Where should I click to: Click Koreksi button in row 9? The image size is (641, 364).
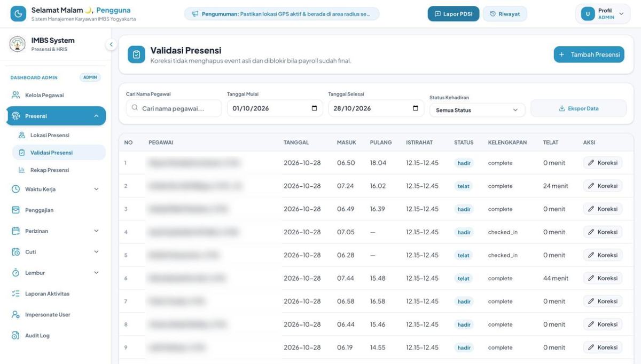pyautogui.click(x=603, y=347)
